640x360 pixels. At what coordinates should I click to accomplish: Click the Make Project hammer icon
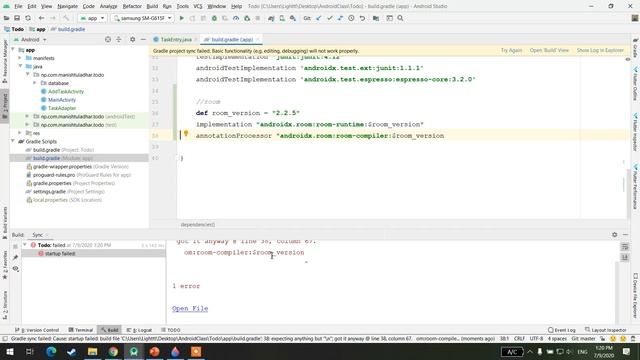point(66,18)
